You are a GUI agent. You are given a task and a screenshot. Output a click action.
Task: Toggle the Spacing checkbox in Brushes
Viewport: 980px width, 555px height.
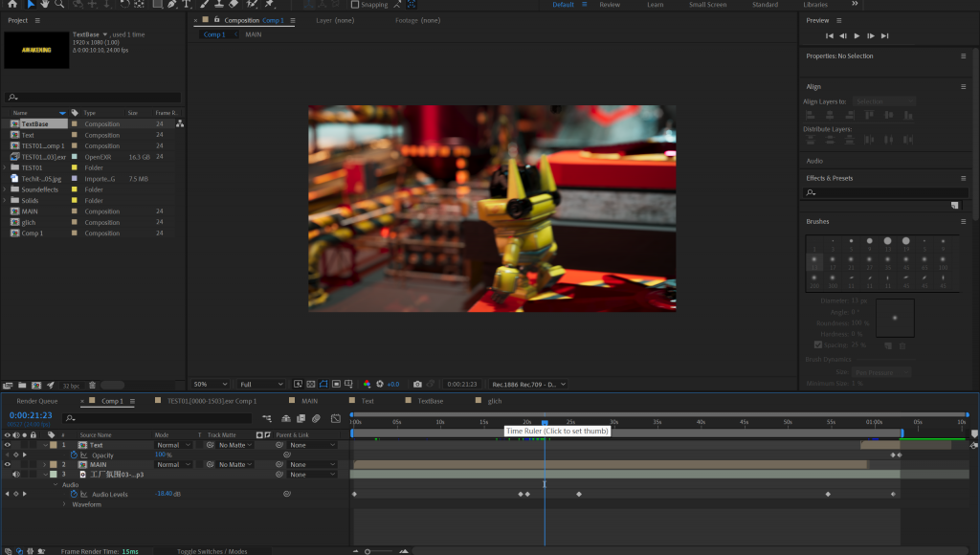point(817,344)
